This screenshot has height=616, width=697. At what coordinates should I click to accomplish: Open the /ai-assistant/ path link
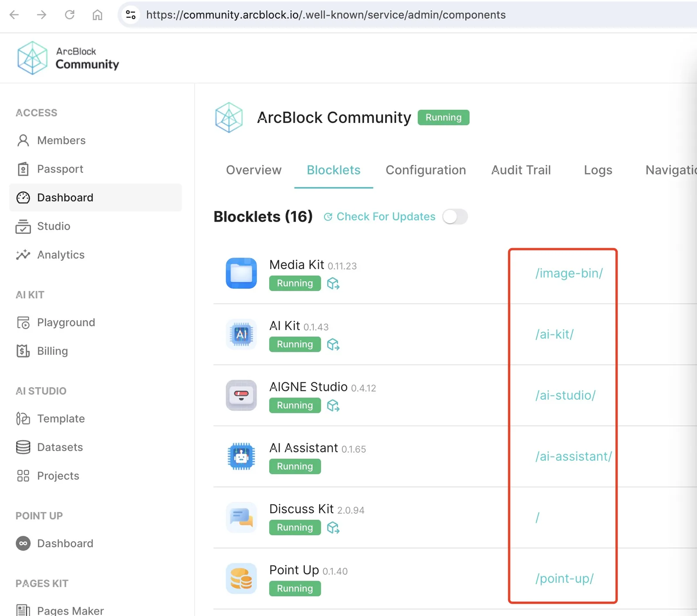[574, 456]
